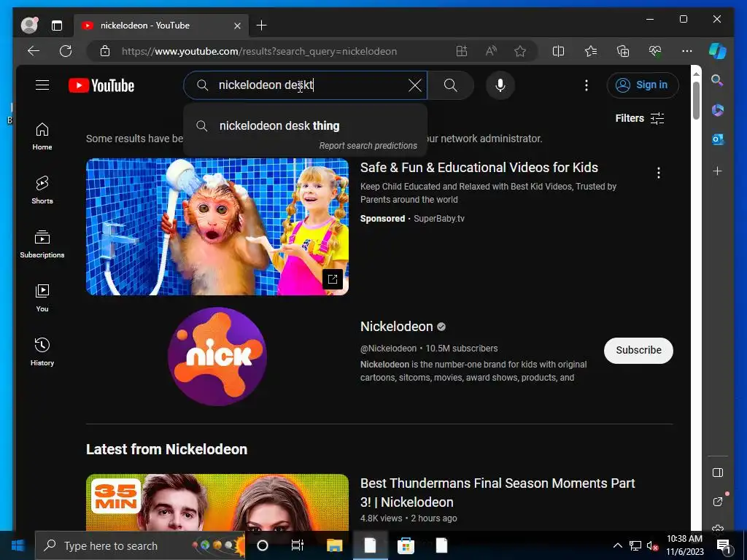Viewport: 747px width, 560px height.
Task: Open Edge Settings and more menu
Action: click(x=687, y=51)
